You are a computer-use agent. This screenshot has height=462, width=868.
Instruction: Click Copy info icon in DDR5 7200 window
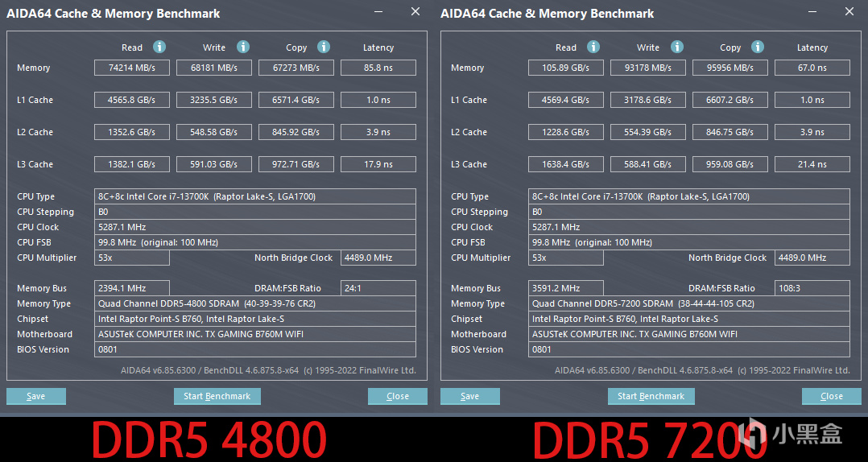758,47
